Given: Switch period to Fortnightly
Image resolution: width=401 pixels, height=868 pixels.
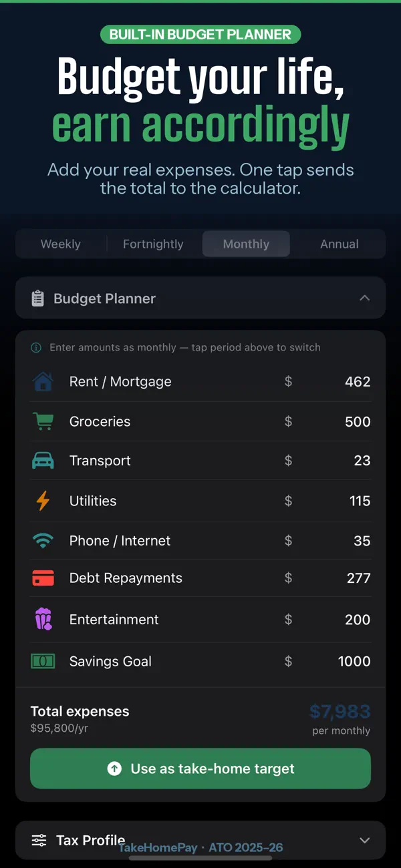Looking at the screenshot, I should pyautogui.click(x=153, y=244).
